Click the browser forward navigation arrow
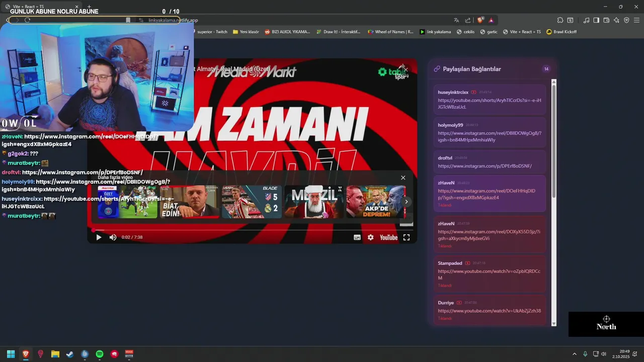 click(x=17, y=20)
